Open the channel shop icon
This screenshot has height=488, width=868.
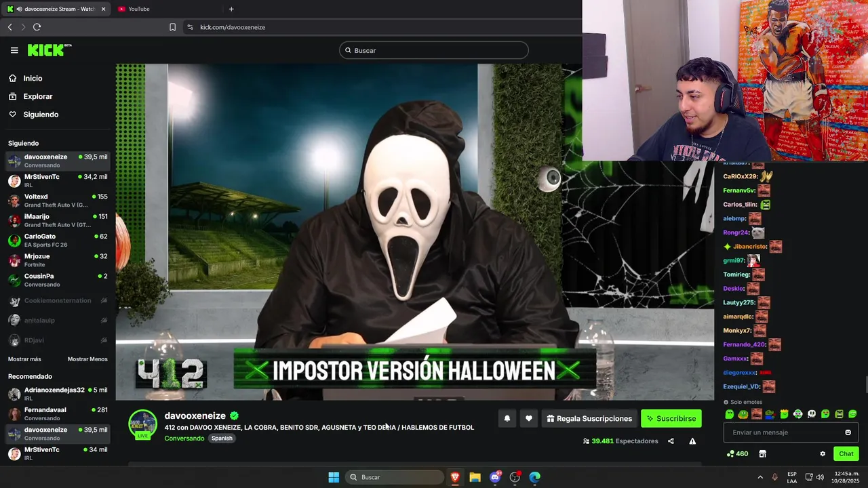point(762,454)
